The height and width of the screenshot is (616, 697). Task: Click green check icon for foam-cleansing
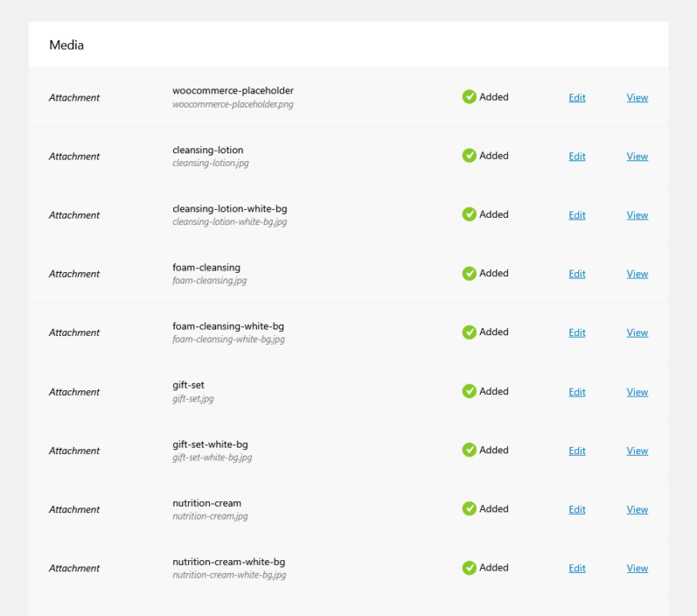pyautogui.click(x=469, y=273)
